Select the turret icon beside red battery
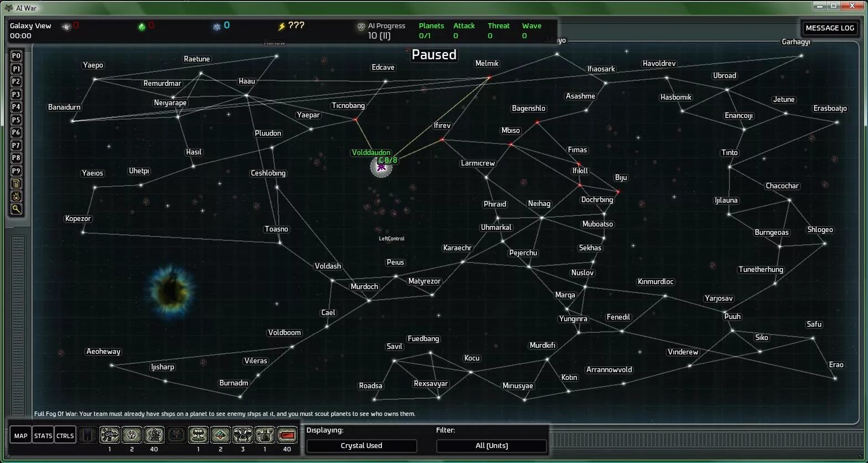 (x=265, y=435)
